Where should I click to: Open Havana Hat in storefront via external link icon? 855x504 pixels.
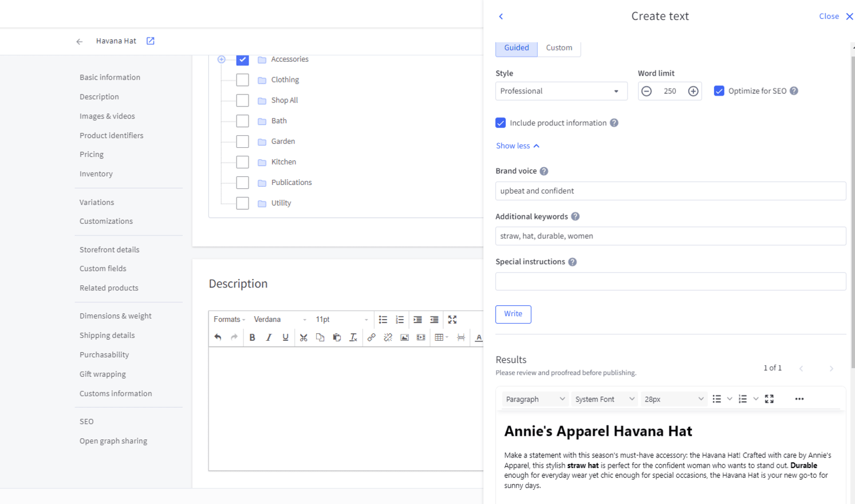click(x=151, y=41)
